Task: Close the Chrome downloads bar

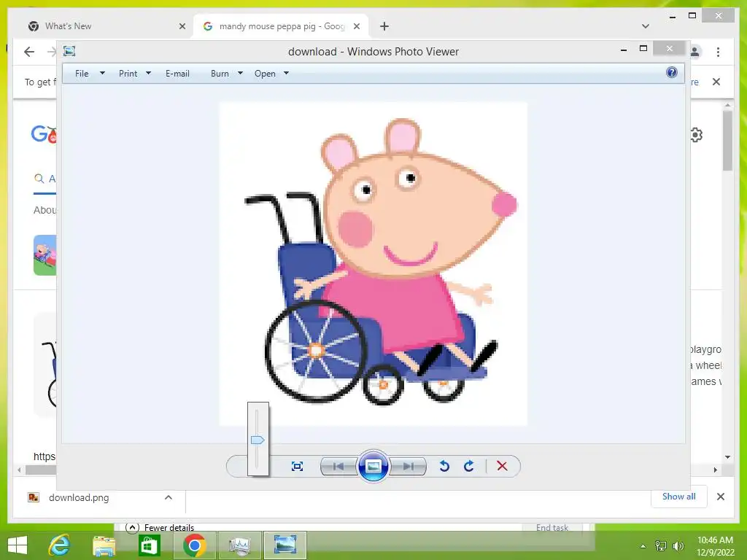Action: pos(721,497)
